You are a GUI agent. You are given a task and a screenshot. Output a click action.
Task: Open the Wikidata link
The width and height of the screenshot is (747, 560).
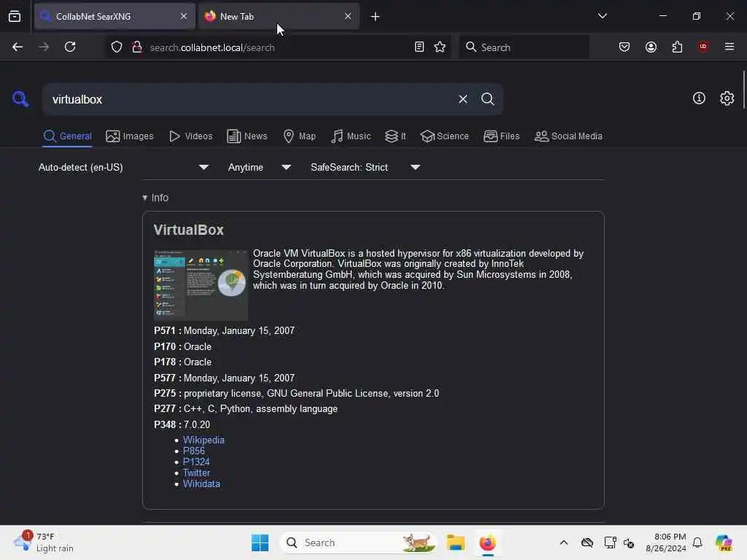(x=201, y=484)
